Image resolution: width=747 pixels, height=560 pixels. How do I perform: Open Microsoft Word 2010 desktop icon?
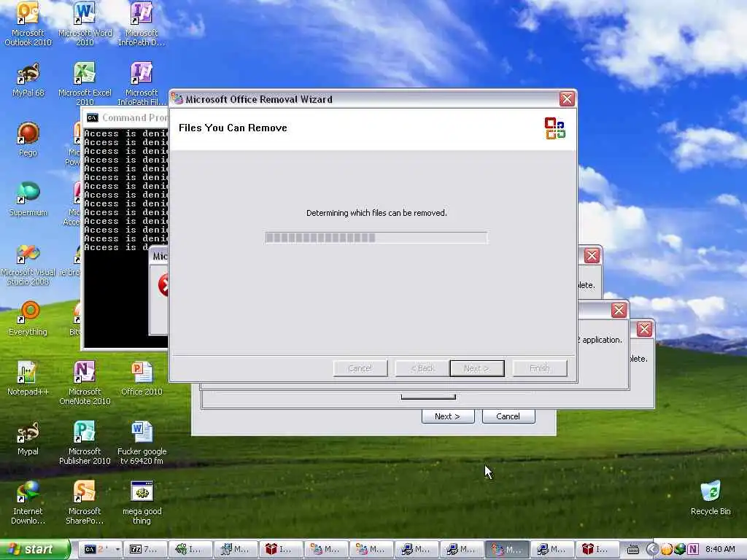click(x=85, y=24)
